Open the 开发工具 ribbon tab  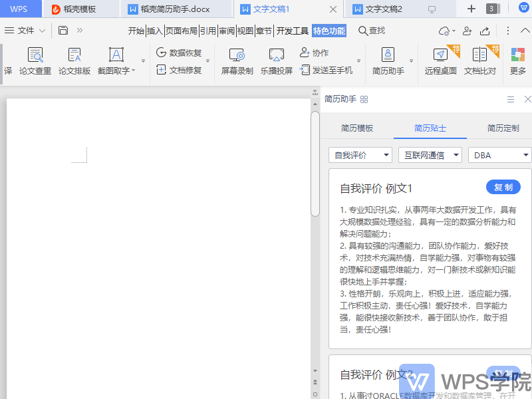coord(292,31)
